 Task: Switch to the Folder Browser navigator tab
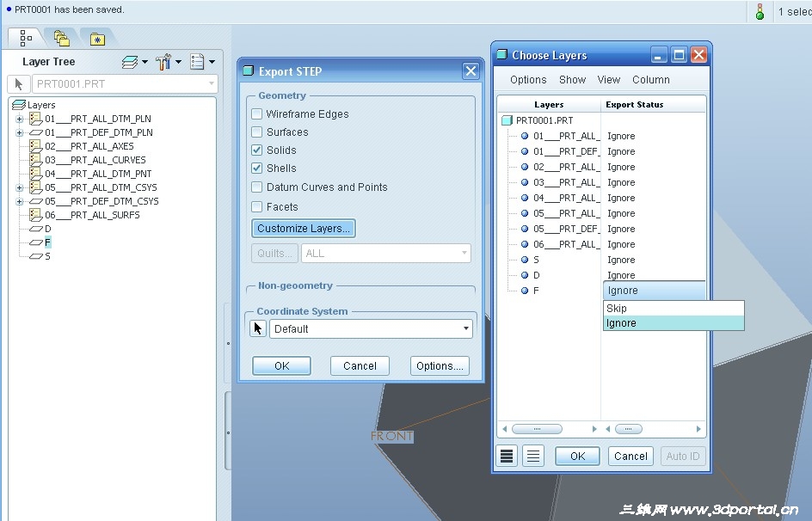(62, 39)
